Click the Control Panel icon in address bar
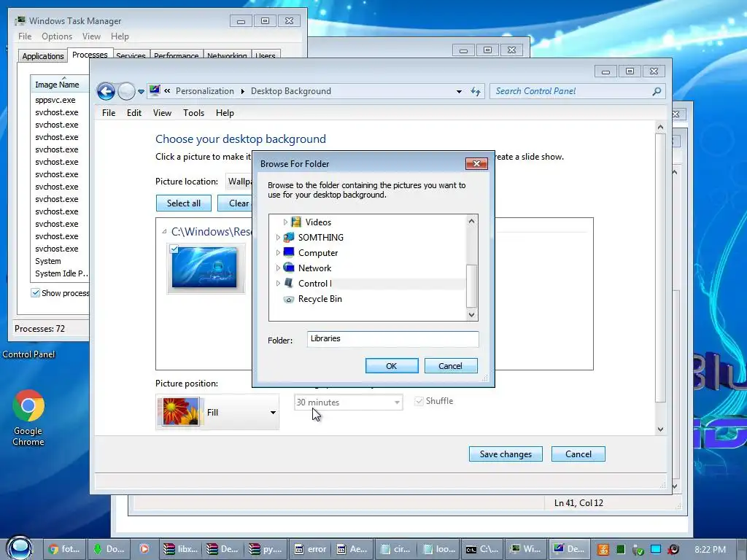Screen dimensions: 747x560 [x=155, y=90]
